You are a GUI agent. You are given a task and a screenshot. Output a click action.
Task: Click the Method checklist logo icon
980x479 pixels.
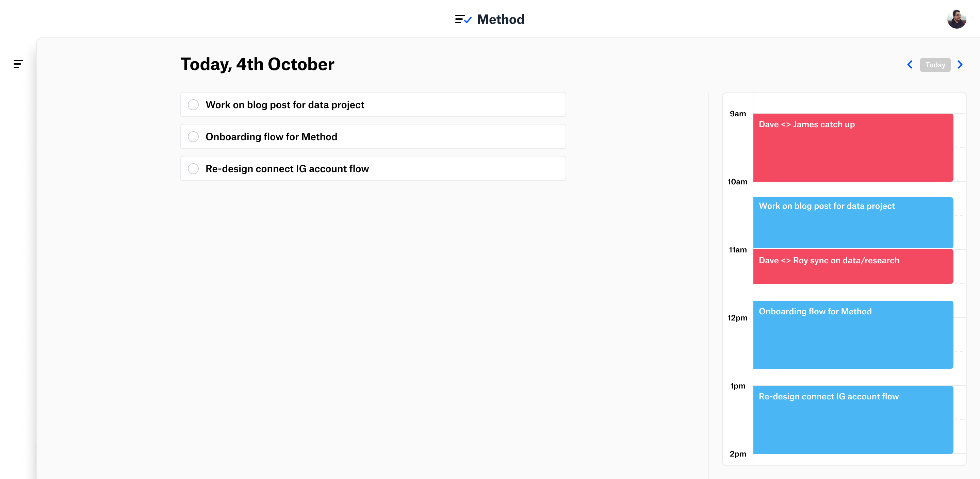[461, 19]
